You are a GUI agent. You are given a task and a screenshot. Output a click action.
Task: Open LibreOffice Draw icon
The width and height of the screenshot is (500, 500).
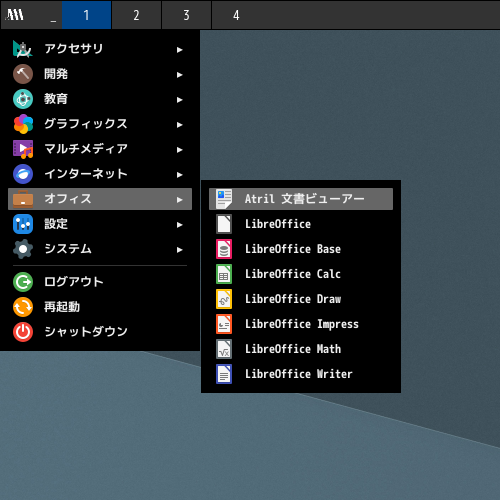coord(224,299)
